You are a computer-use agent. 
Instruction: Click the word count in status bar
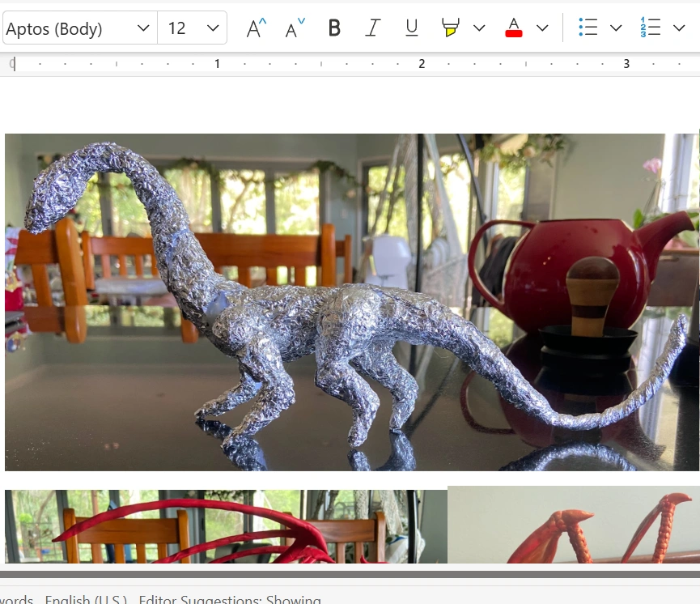click(16, 599)
